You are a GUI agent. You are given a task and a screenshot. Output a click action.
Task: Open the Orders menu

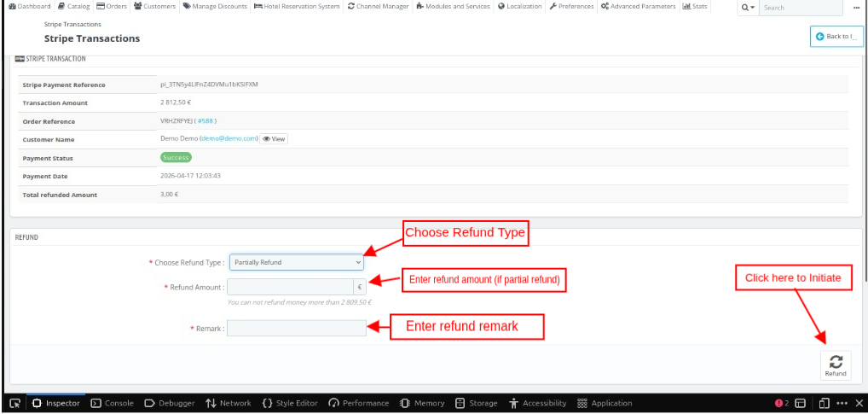tap(111, 7)
